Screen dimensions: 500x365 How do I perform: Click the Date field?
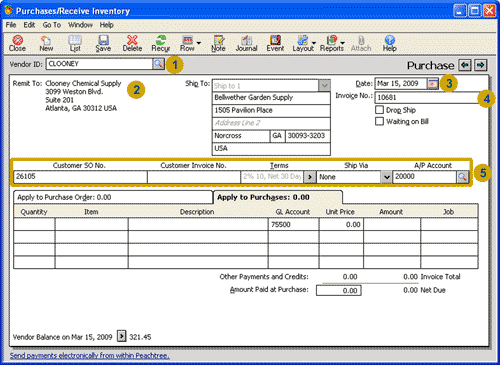pos(401,83)
